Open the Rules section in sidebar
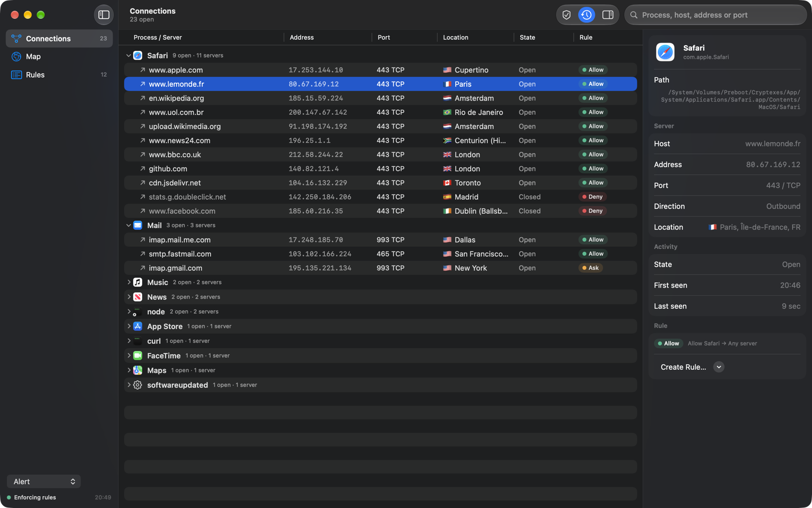Viewport: 812px width, 508px height. (59, 75)
